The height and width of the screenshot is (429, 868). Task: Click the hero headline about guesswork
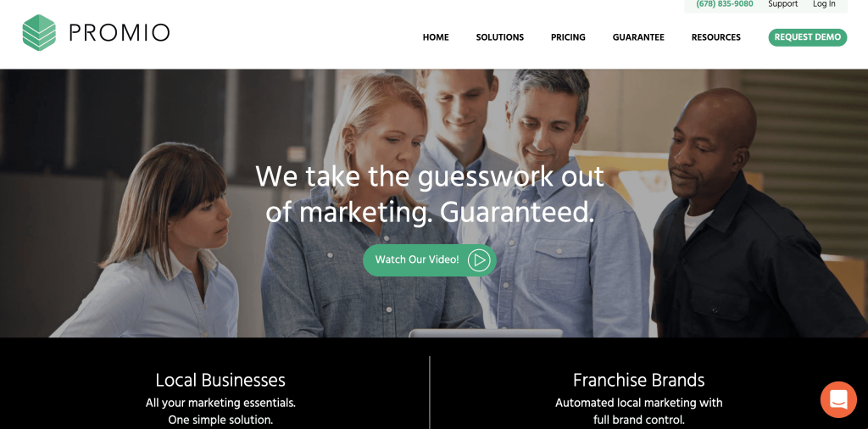[430, 194]
